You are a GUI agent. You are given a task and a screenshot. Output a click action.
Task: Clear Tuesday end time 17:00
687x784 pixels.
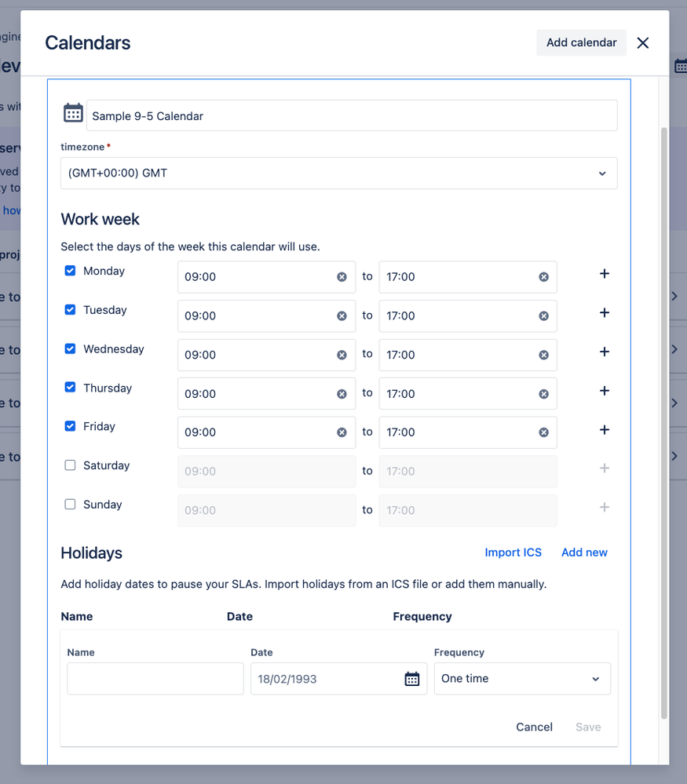[543, 316]
